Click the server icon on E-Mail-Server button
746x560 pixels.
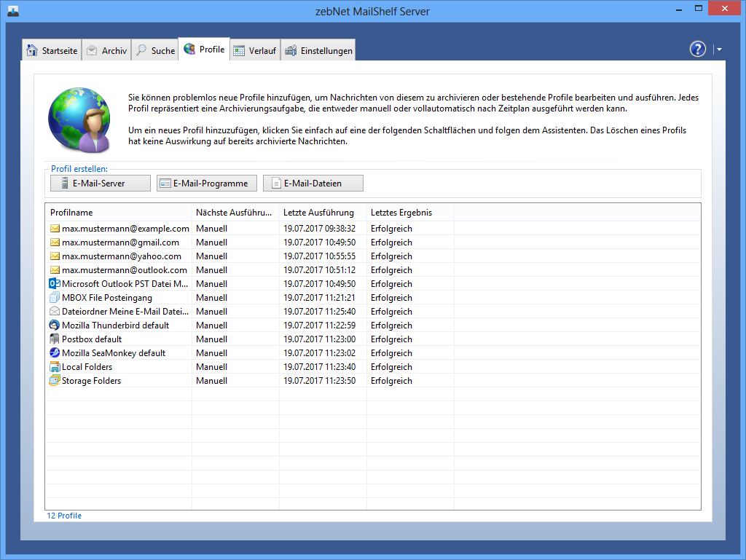pyautogui.click(x=65, y=183)
